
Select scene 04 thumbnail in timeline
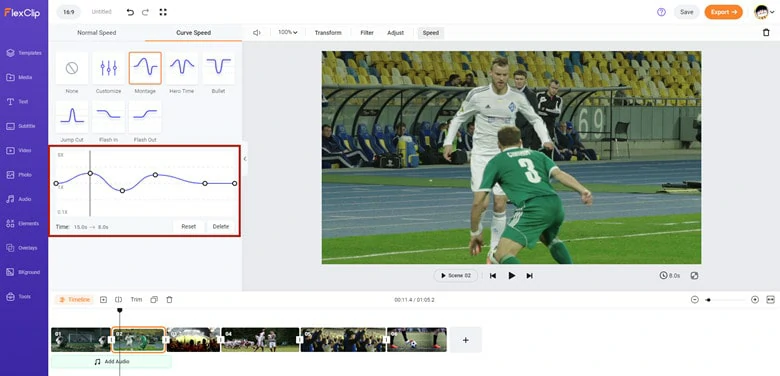[x=260, y=339]
